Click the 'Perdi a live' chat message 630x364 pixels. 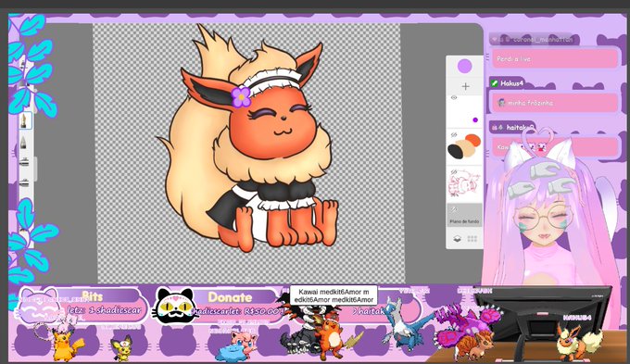point(554,58)
